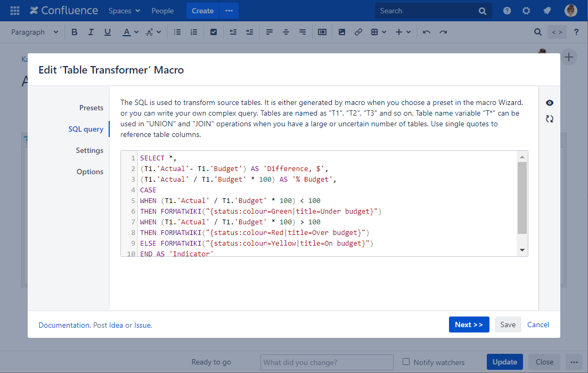
Task: Insert a link using the toolbar icon
Action: coord(358,32)
